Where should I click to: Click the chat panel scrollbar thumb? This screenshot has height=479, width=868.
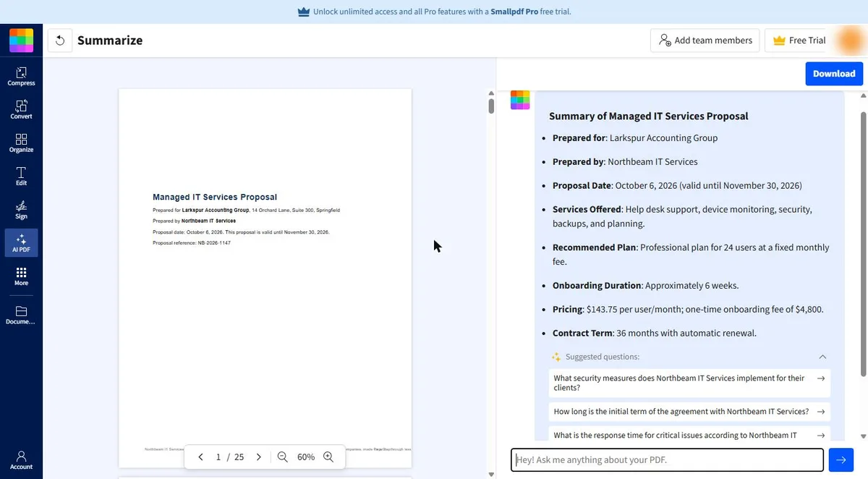click(863, 243)
